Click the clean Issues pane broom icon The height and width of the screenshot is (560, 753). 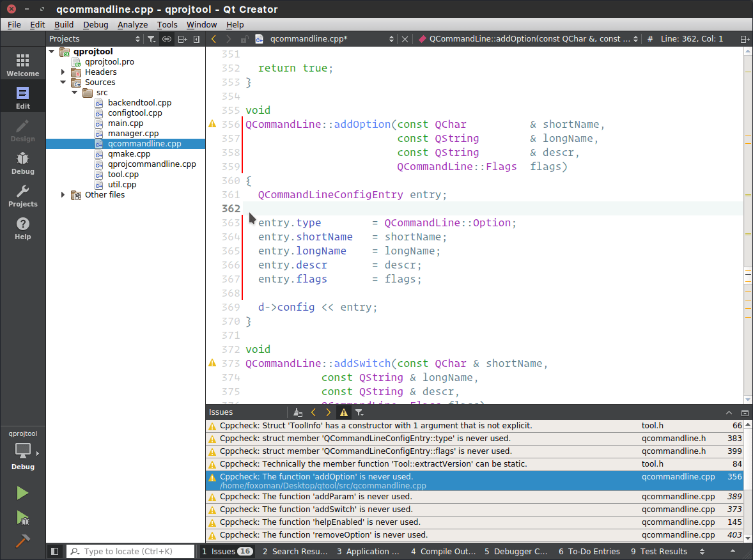(298, 412)
